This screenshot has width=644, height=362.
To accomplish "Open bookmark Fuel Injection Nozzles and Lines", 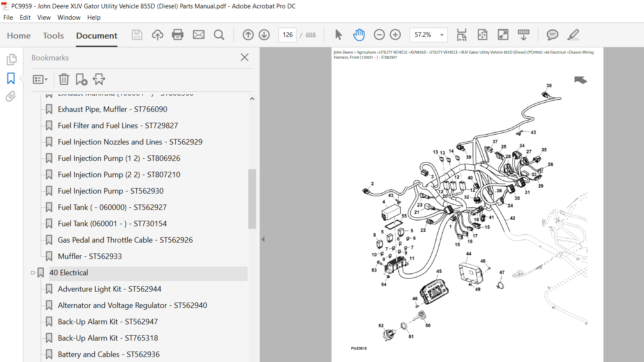I will click(x=130, y=142).
